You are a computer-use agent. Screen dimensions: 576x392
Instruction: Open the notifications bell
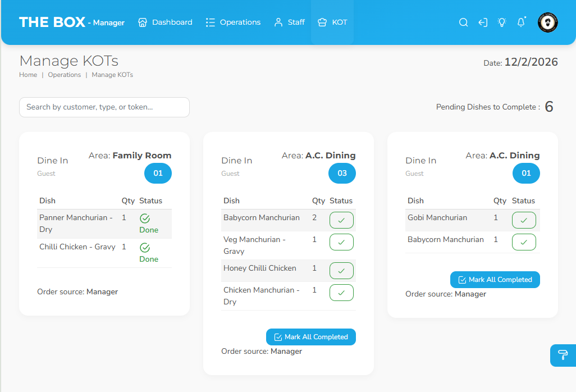pos(521,22)
